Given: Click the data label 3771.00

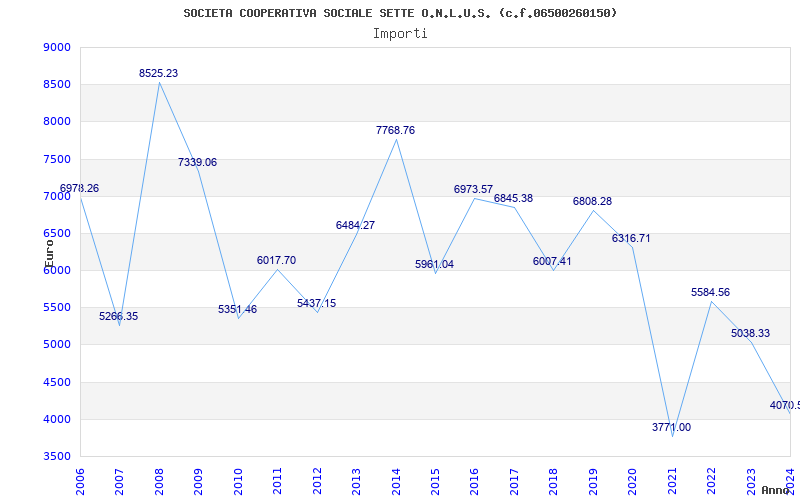Looking at the screenshot, I should [x=671, y=427].
